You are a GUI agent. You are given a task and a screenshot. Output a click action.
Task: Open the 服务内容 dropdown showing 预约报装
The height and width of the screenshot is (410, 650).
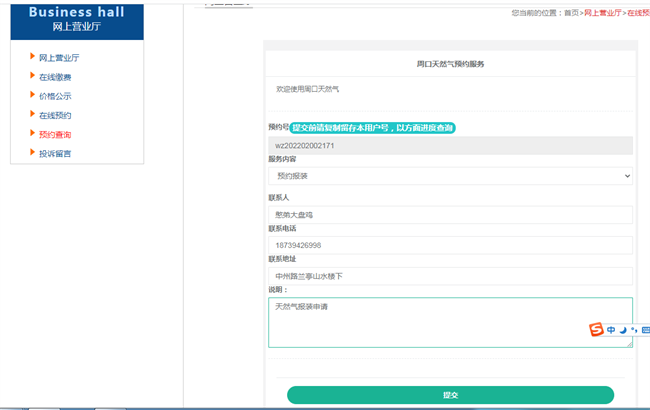450,176
